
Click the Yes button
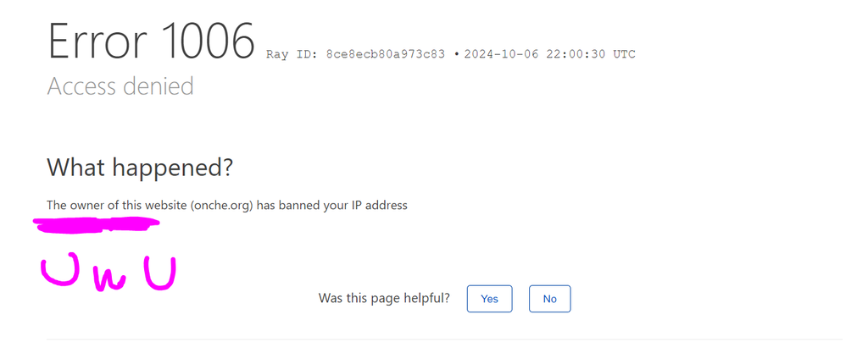[x=489, y=299]
